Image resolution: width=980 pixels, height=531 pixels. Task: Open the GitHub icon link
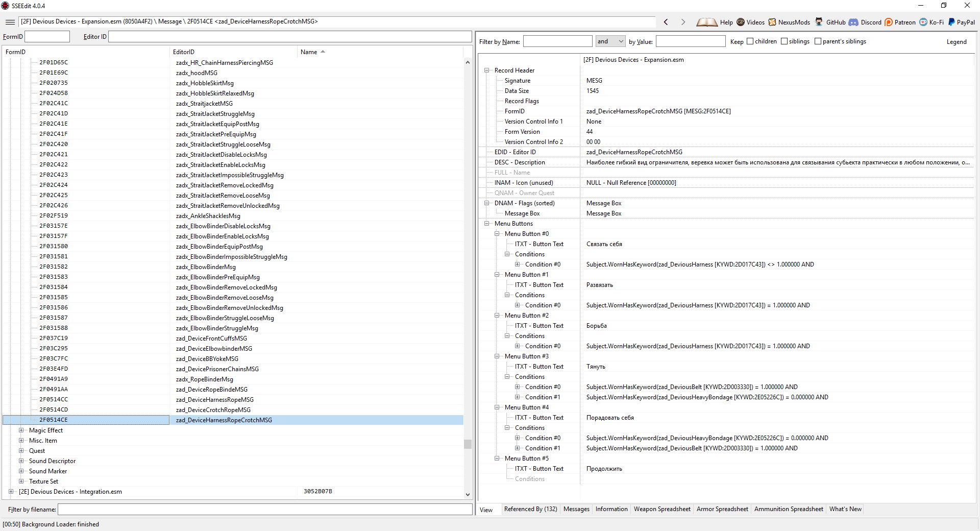(819, 22)
